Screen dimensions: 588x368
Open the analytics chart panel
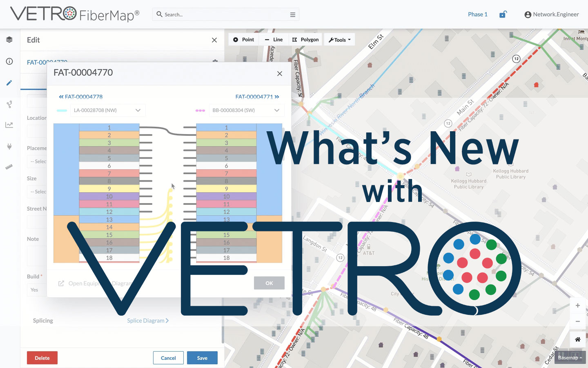[x=9, y=125]
